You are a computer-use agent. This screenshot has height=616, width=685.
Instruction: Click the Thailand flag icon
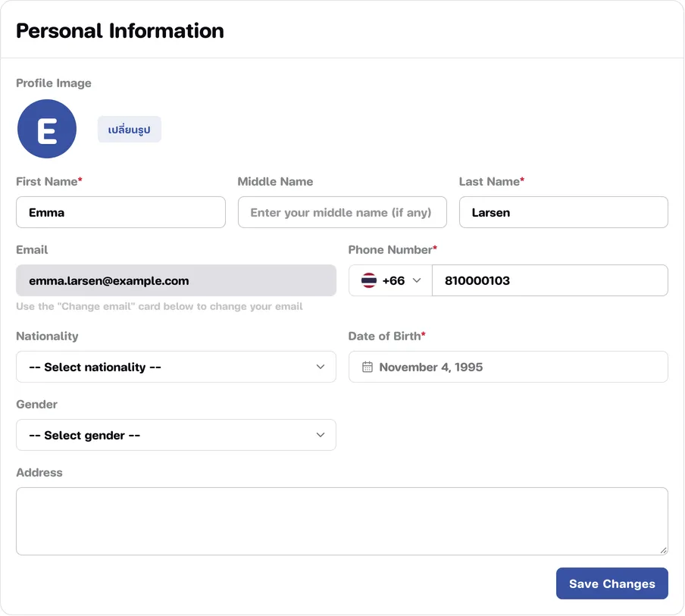[369, 280]
